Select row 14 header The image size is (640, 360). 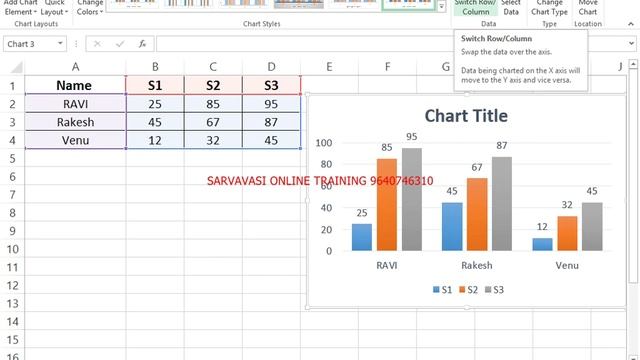(x=12, y=322)
